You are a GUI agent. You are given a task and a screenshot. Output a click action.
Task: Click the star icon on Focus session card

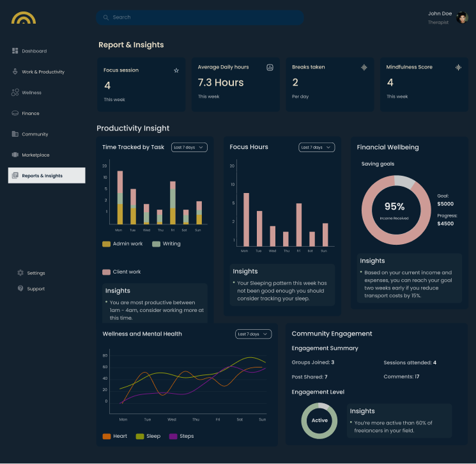coord(176,70)
